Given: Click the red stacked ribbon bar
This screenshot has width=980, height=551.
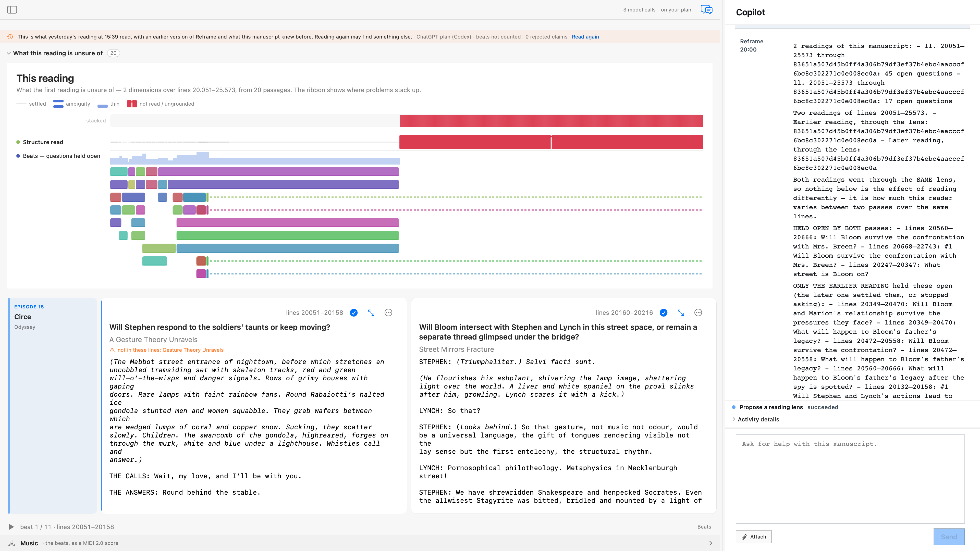Looking at the screenshot, I should coord(551,121).
